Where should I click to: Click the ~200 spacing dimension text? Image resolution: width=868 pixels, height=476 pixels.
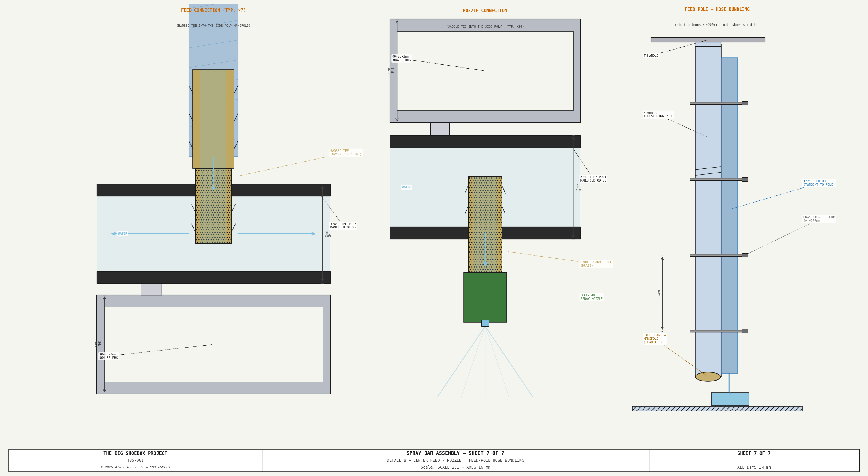(x=659, y=293)
